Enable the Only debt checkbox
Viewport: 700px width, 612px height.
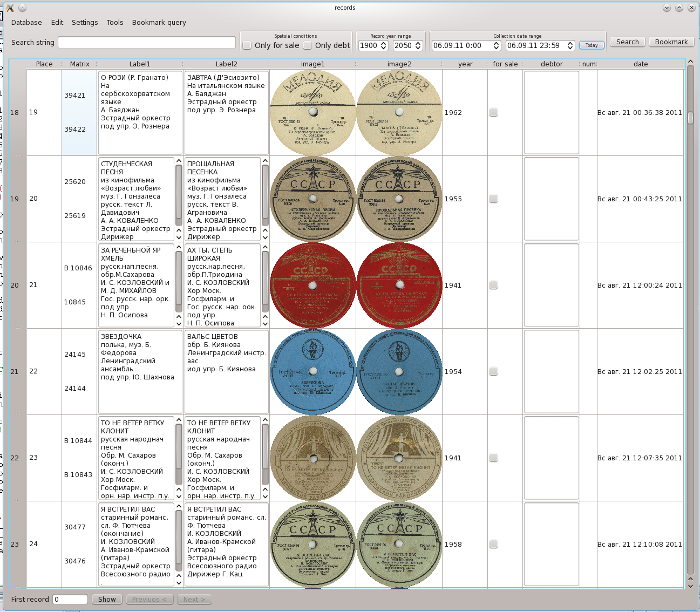tap(308, 45)
